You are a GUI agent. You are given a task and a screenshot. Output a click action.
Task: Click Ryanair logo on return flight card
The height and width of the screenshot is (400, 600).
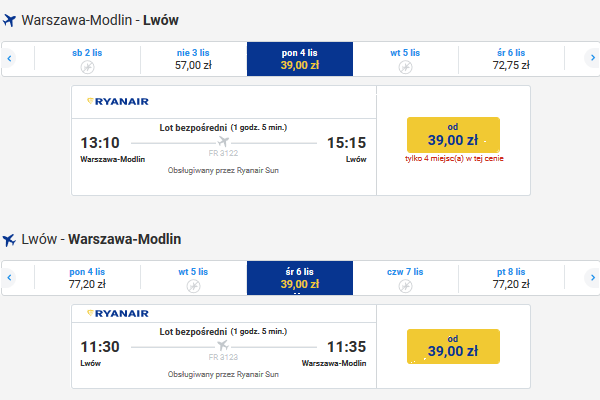click(x=118, y=313)
